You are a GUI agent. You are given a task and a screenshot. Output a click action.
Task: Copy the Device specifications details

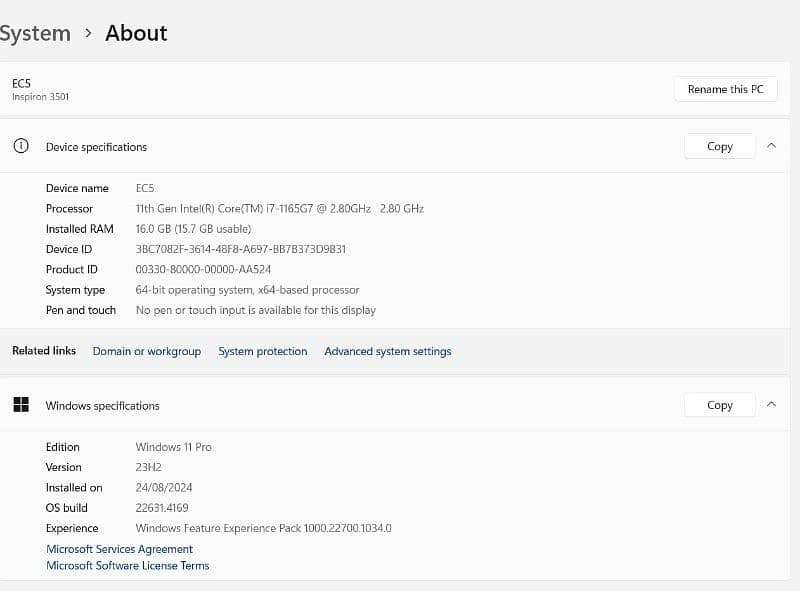pyautogui.click(x=719, y=146)
